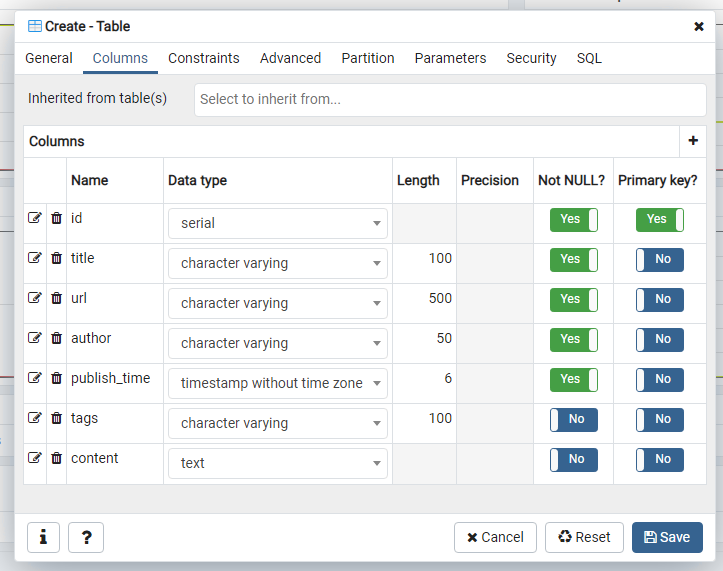This screenshot has width=723, height=571.
Task: Click the 'Select to inherit from...' field
Action: [x=450, y=99]
